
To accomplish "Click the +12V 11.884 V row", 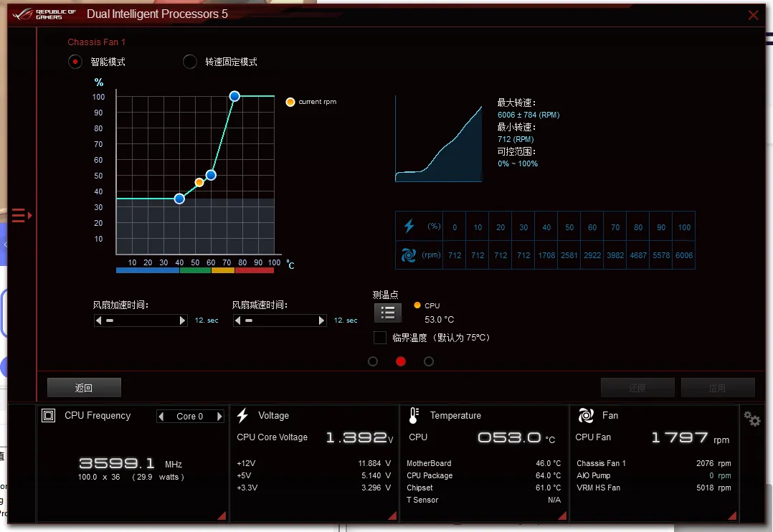I will (x=313, y=463).
